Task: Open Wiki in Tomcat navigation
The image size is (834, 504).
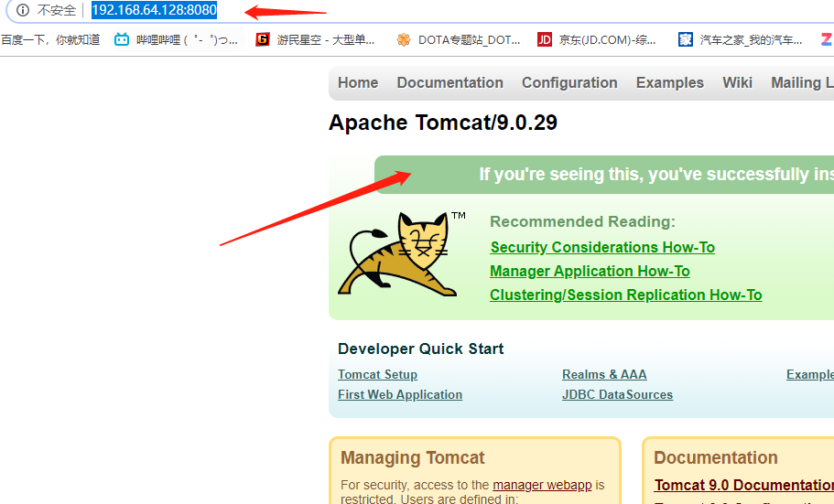Action: pos(737,83)
